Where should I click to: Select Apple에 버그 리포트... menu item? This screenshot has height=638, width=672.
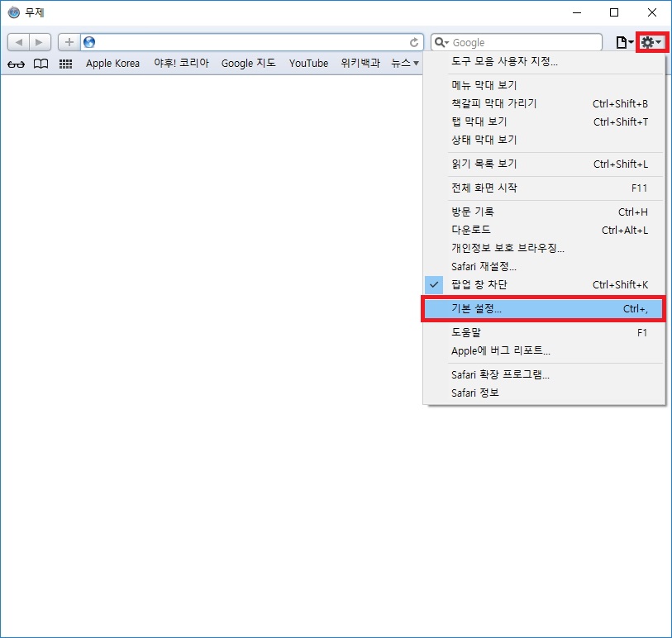coord(544,350)
